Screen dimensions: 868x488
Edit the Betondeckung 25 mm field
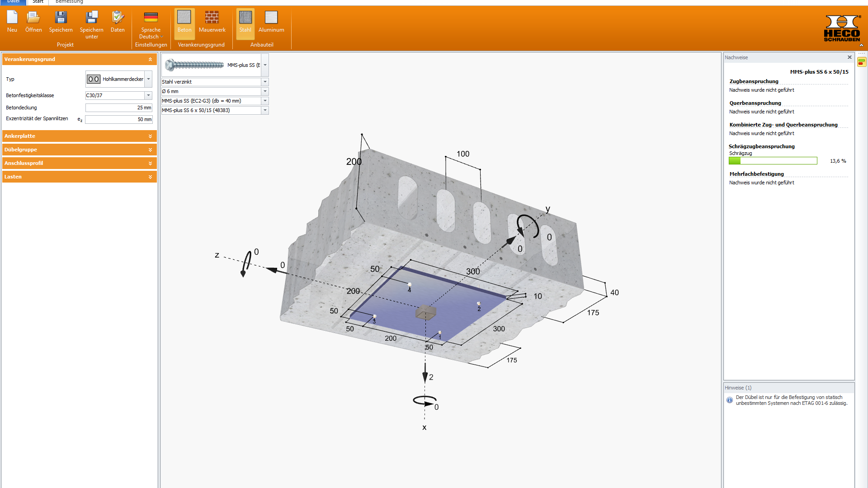[x=118, y=108]
